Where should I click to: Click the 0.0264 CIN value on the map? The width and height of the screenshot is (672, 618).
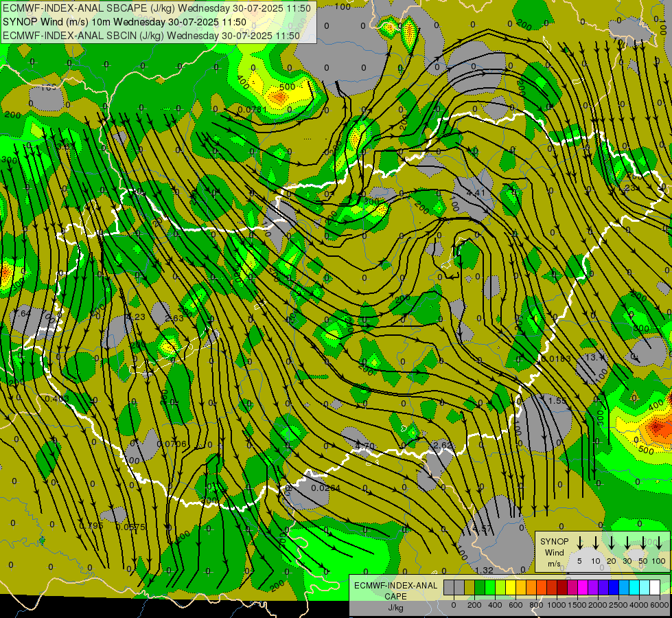(x=326, y=488)
